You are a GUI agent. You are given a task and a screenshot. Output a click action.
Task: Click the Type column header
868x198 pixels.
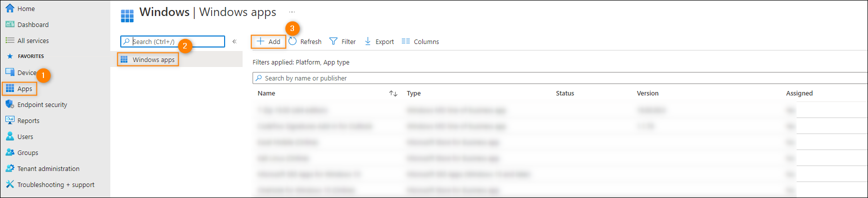414,93
